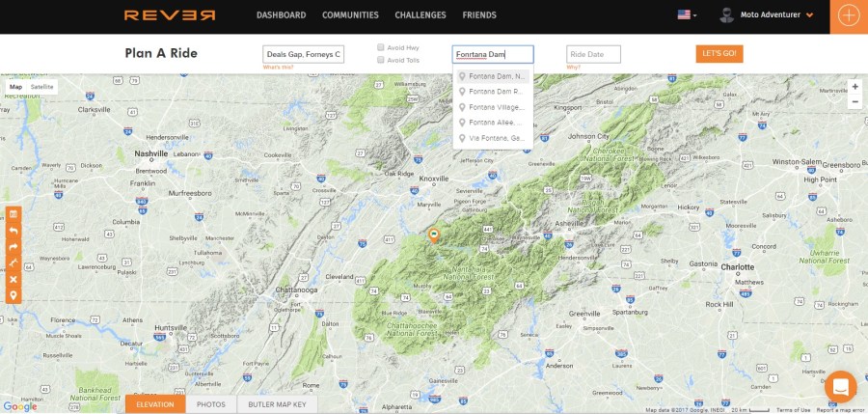Open the Communities menu item
The width and height of the screenshot is (868, 414).
(350, 15)
